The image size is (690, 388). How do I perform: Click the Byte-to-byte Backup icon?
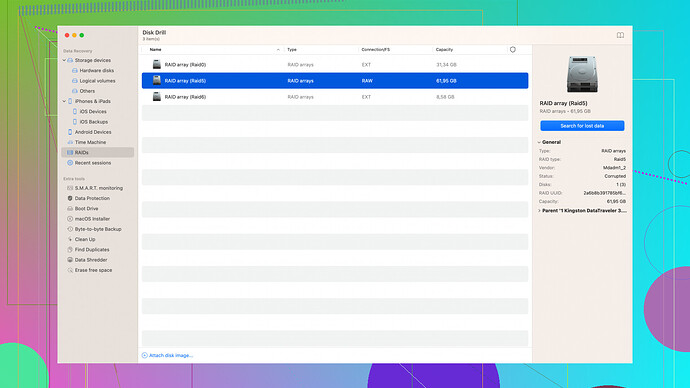click(70, 229)
